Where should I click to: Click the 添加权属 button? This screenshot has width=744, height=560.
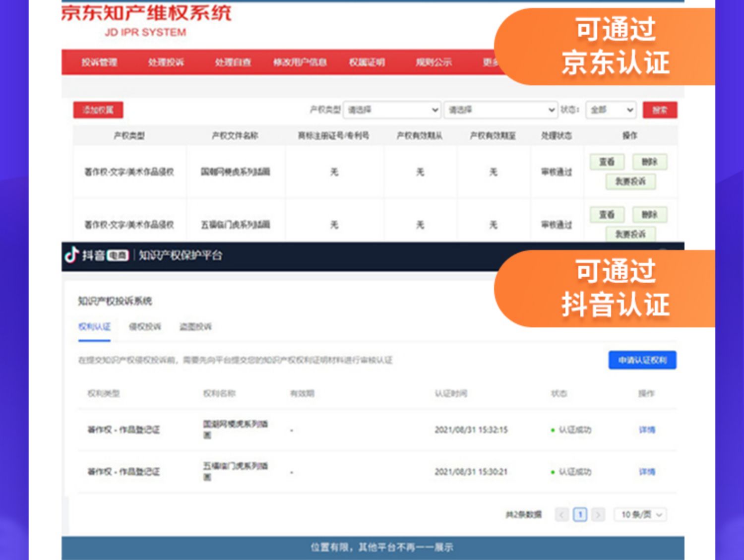click(x=98, y=110)
